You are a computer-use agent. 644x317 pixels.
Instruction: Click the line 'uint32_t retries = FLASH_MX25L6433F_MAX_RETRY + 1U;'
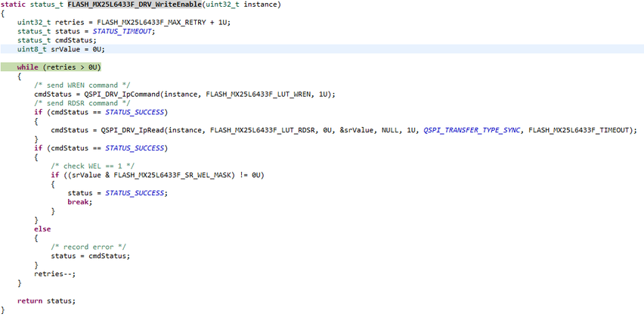(124, 23)
